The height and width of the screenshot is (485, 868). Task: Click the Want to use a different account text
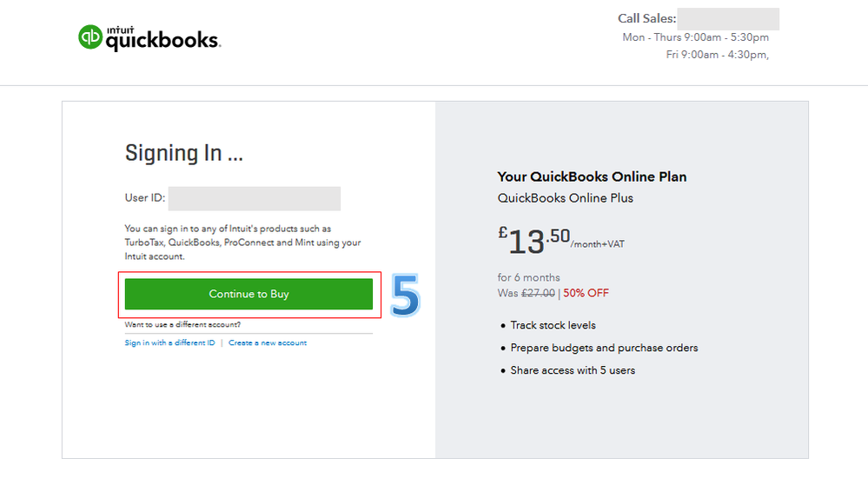click(x=182, y=325)
